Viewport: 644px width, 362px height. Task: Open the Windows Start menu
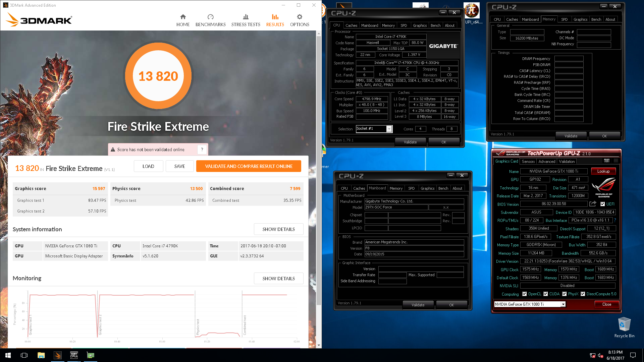pos(8,355)
